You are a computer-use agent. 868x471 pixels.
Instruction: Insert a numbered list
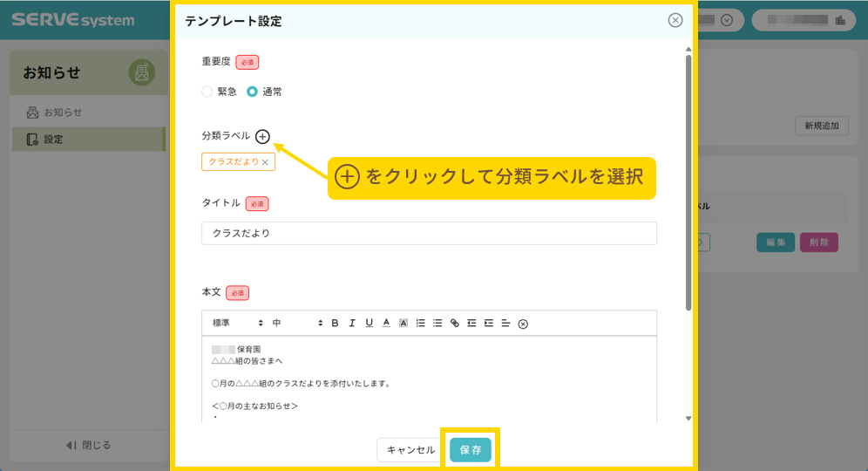420,324
